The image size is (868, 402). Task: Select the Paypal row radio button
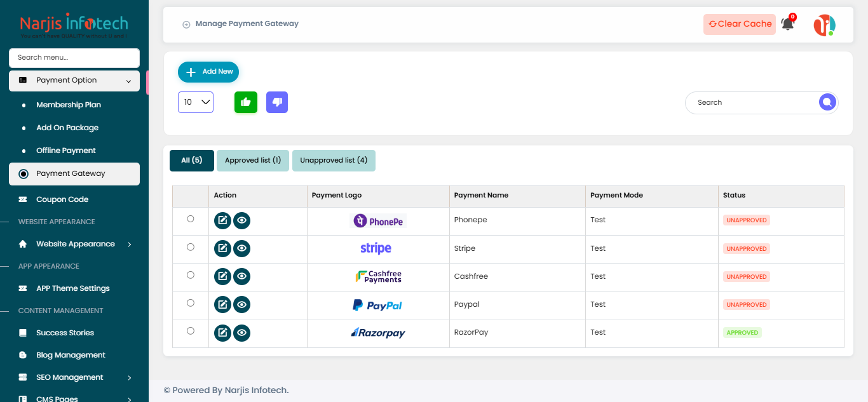[191, 302]
